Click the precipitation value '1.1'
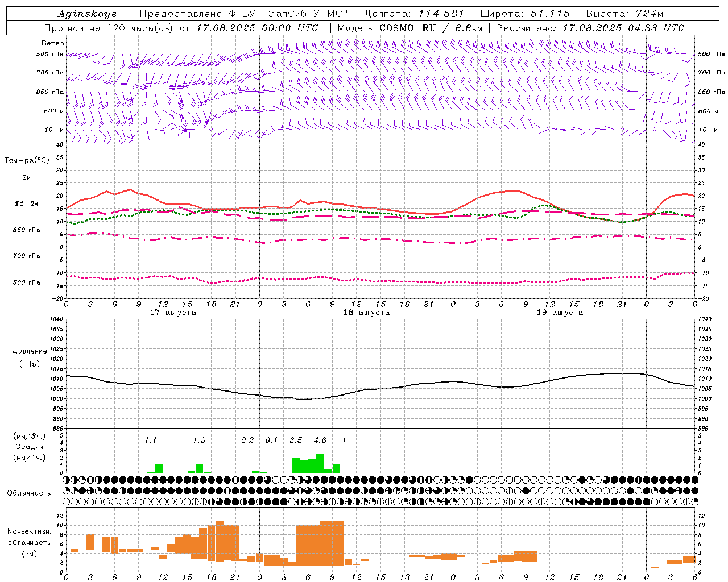The height and width of the screenshot is (582, 728). pyautogui.click(x=150, y=440)
